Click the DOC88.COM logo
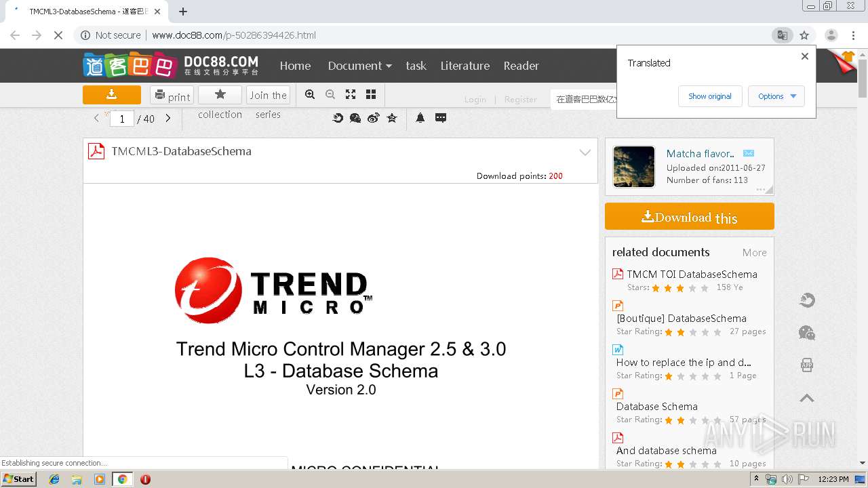The height and width of the screenshot is (488, 868). [x=171, y=65]
